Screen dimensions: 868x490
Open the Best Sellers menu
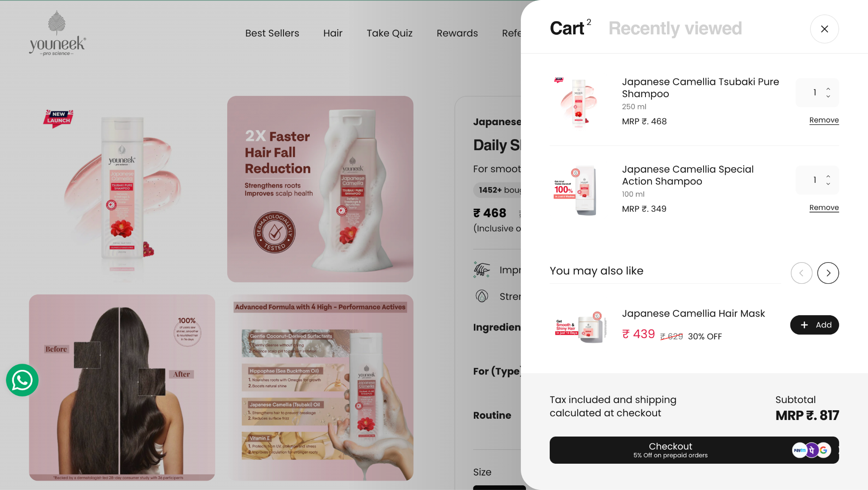click(272, 33)
